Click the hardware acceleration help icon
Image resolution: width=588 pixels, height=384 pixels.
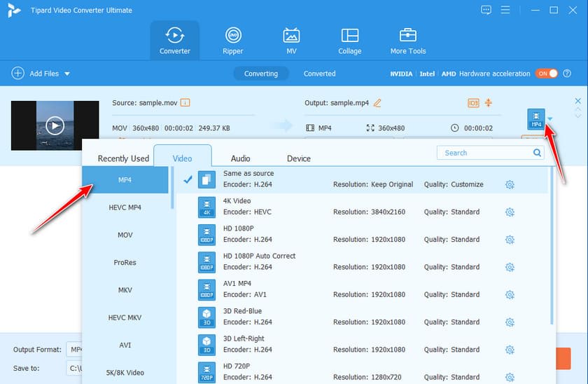pos(567,74)
